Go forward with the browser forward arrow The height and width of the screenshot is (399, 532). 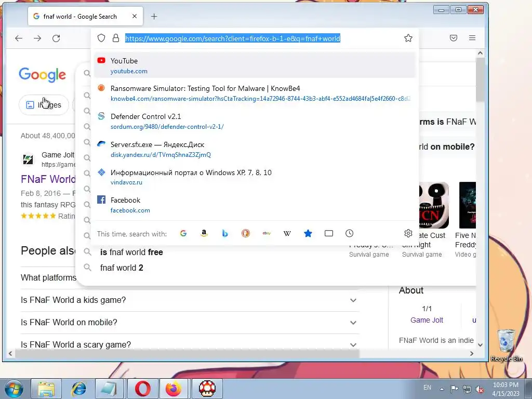pyautogui.click(x=37, y=38)
